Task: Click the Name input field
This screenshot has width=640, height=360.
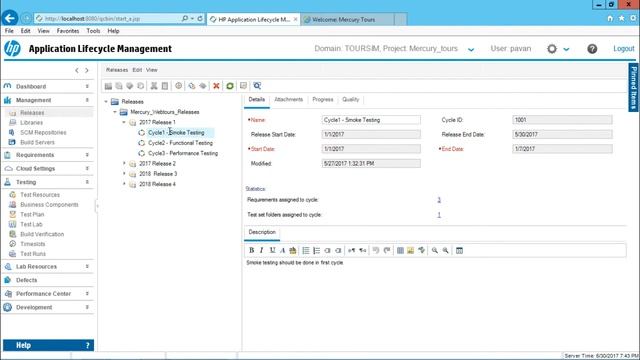Action: (x=371, y=120)
